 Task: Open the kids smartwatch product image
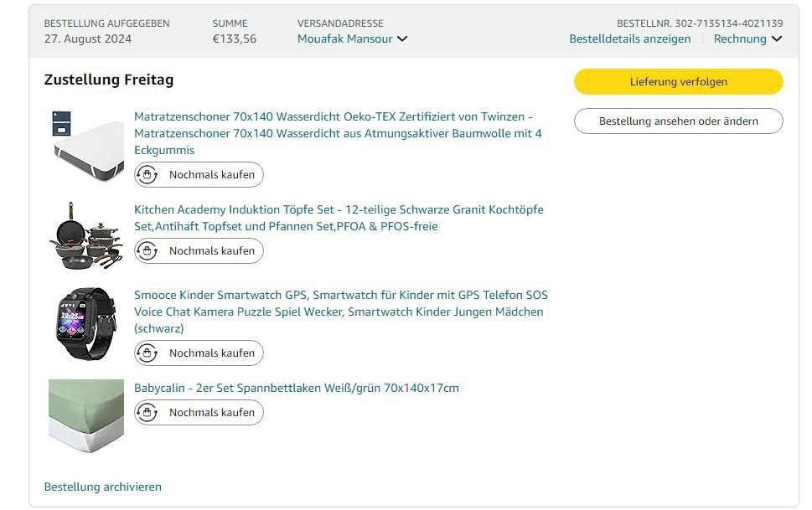(x=86, y=323)
